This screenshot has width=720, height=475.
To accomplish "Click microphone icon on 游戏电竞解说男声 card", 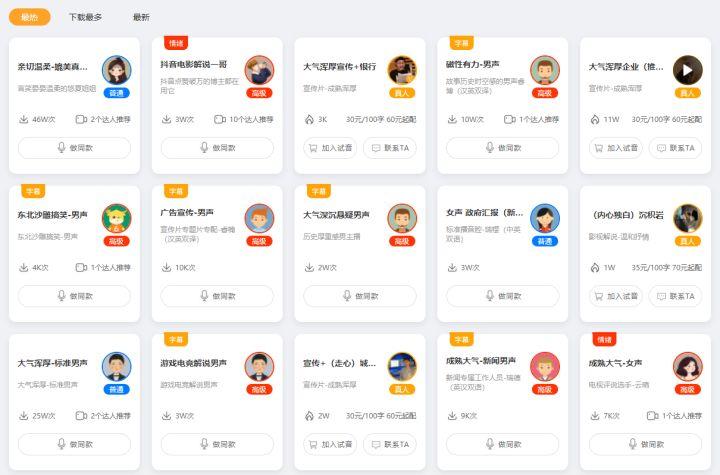I will (x=204, y=444).
